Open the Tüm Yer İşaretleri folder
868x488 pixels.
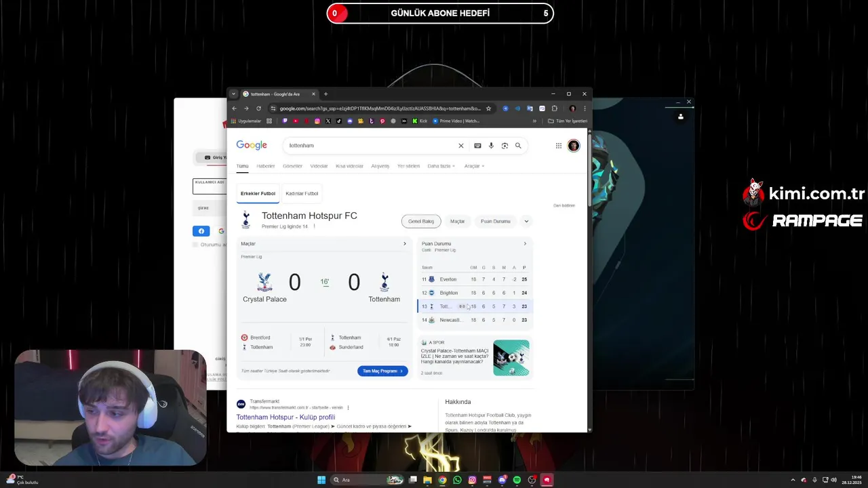568,121
